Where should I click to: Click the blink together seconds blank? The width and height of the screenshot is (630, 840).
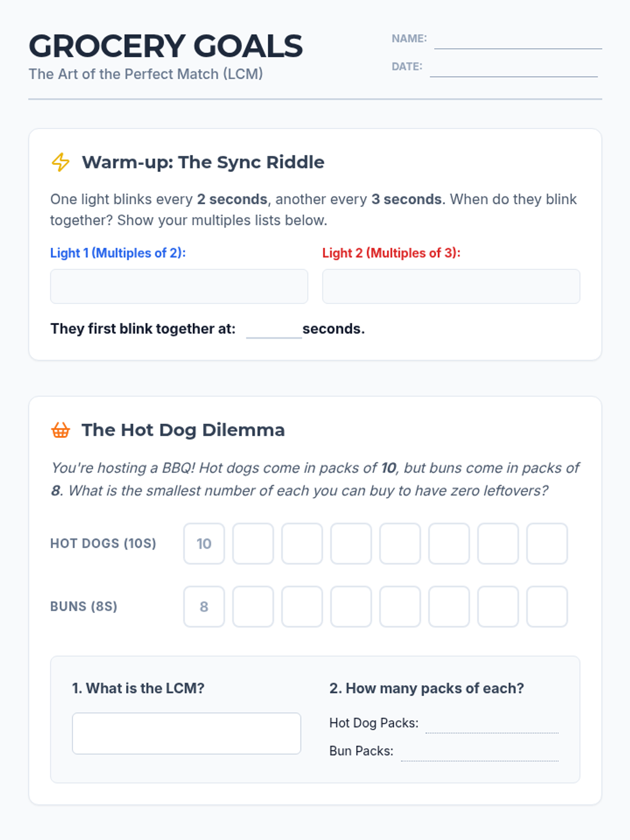tap(274, 330)
